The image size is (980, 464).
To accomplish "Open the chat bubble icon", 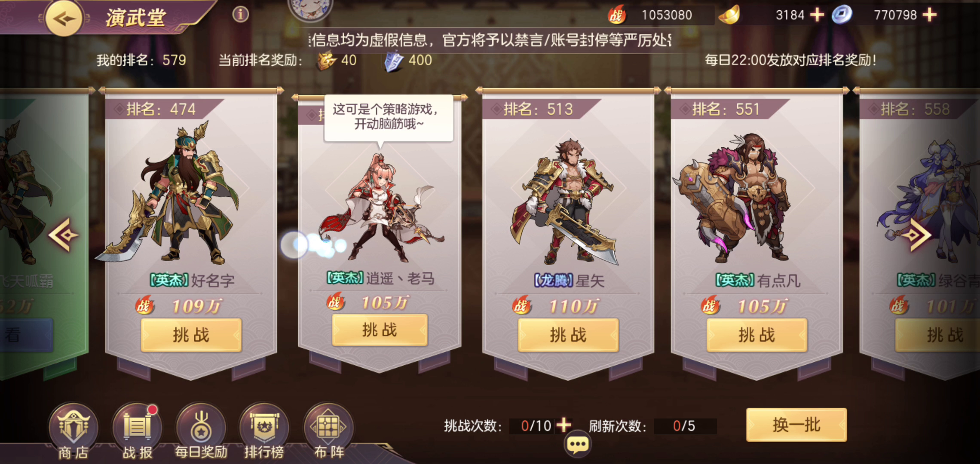I will coord(578,444).
